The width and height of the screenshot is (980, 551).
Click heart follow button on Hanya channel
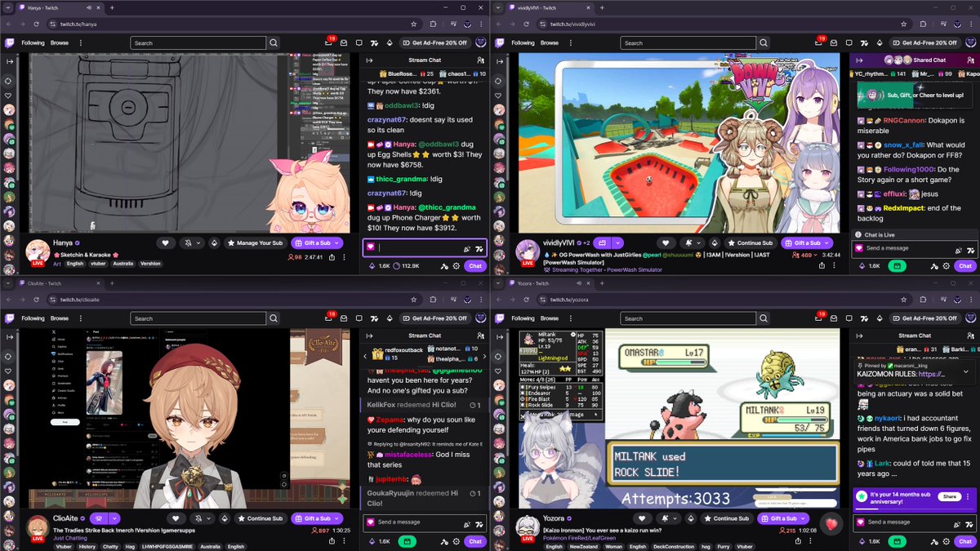(x=166, y=242)
